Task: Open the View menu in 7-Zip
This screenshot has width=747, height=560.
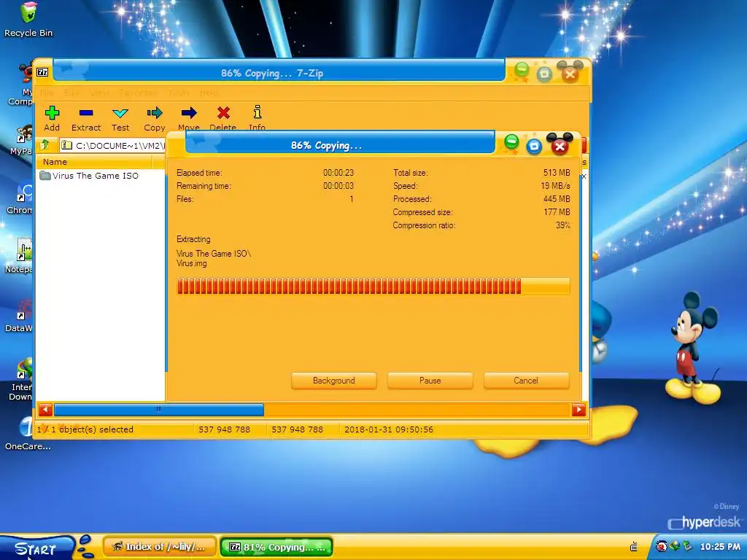Action: click(x=99, y=93)
